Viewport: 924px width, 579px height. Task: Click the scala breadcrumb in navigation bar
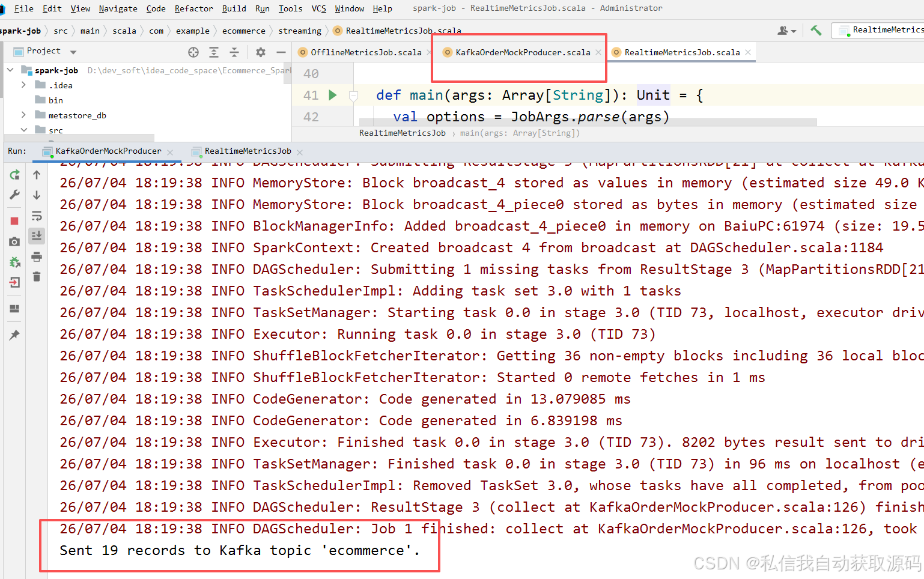tap(124, 31)
